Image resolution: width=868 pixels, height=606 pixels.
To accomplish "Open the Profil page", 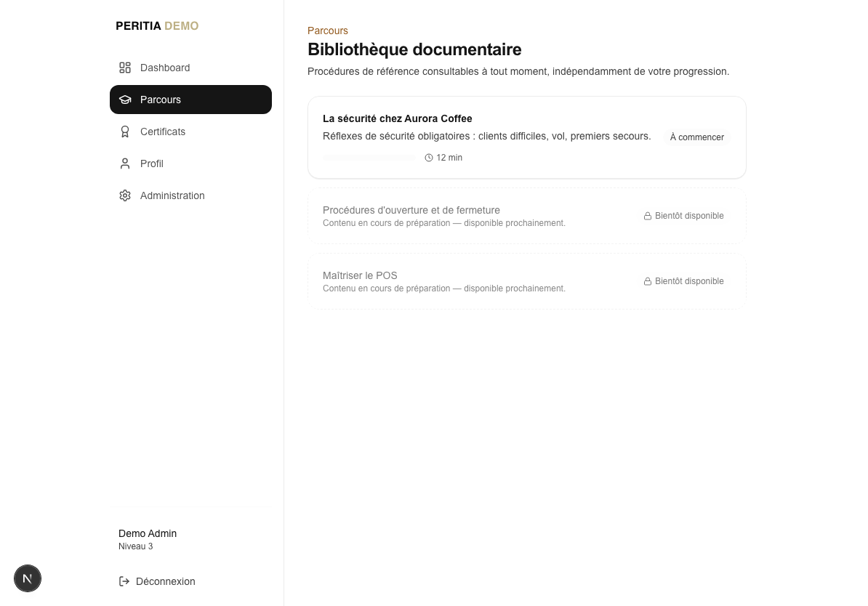I will (190, 163).
